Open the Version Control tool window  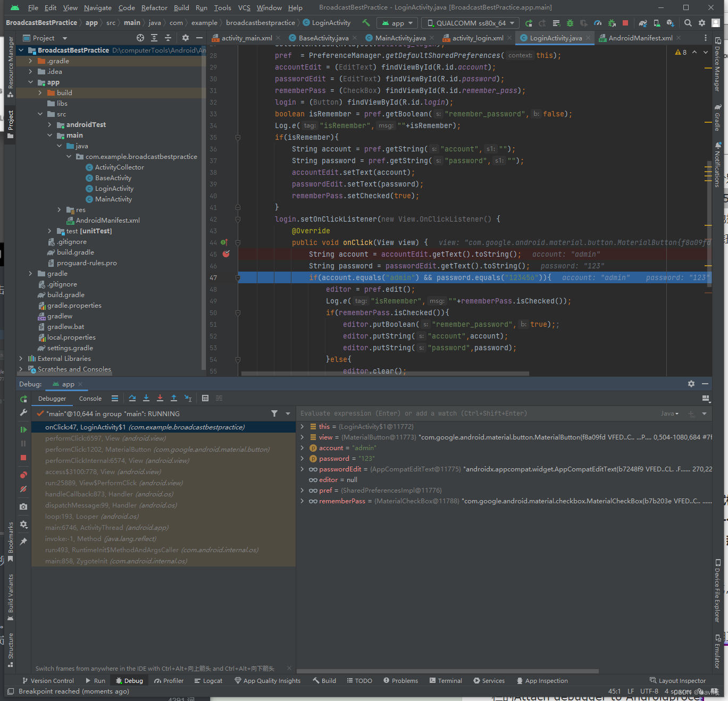pos(48,681)
